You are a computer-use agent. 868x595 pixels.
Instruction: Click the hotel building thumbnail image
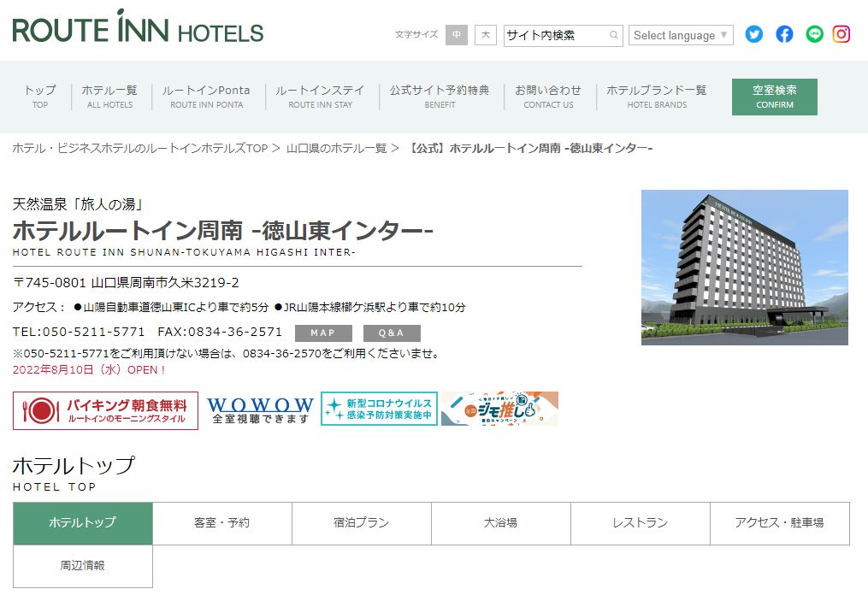(x=745, y=268)
